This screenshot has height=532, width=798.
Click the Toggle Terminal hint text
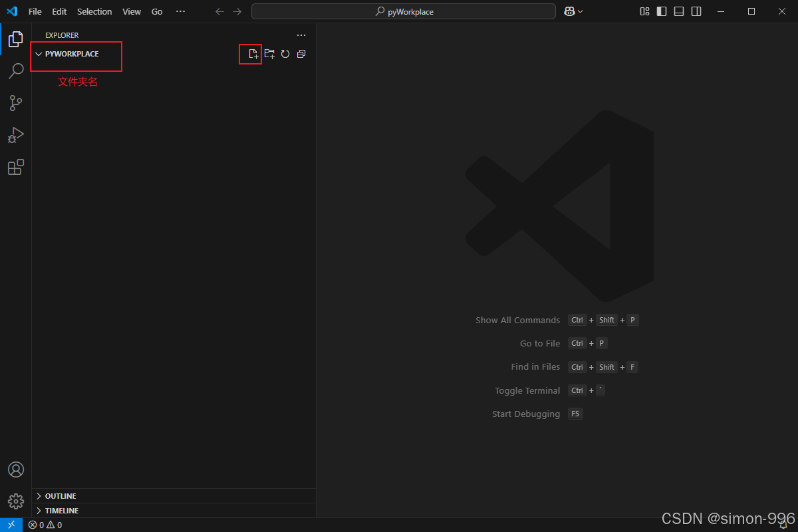(x=527, y=390)
